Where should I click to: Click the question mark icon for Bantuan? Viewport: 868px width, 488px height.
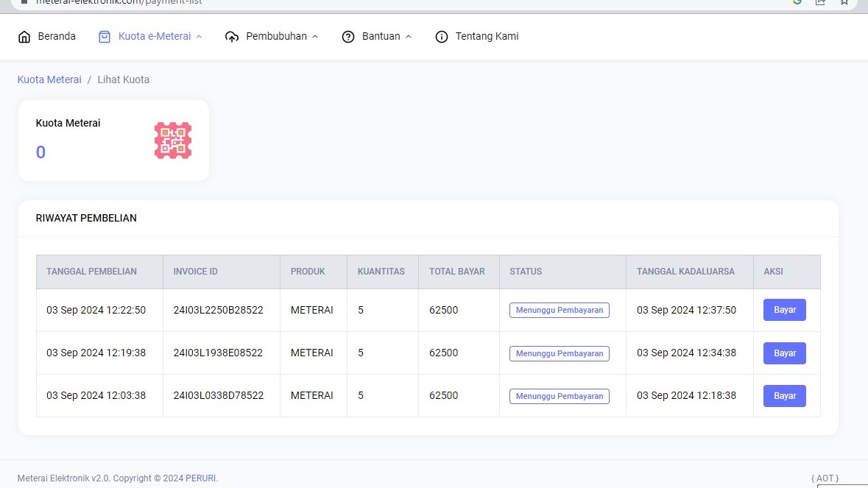tap(348, 37)
